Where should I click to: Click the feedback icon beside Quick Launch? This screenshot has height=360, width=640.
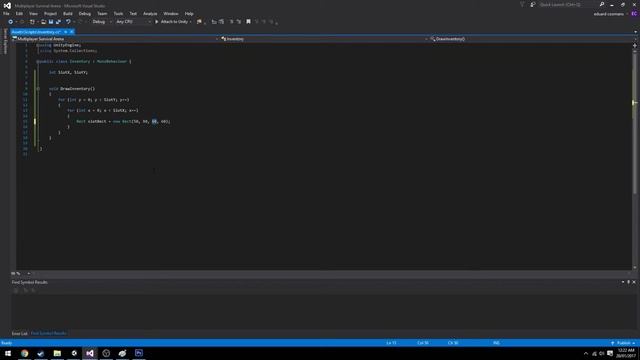533,4
